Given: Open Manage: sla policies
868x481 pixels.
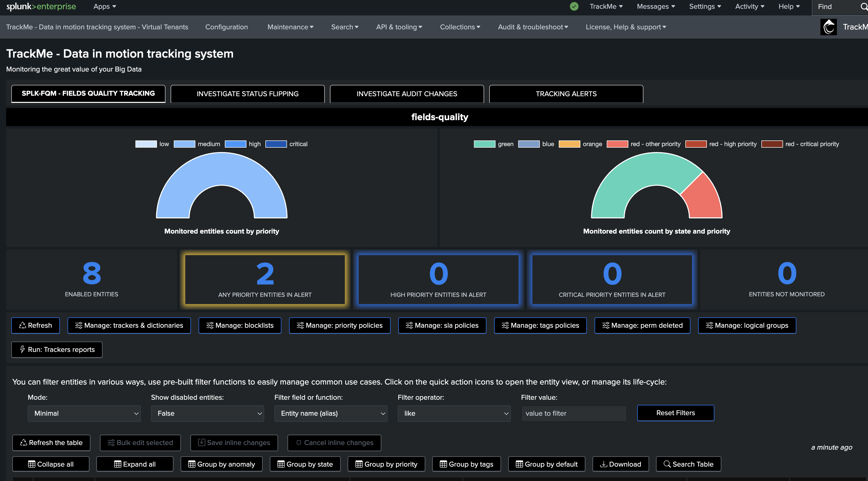Looking at the screenshot, I should coord(442,325).
